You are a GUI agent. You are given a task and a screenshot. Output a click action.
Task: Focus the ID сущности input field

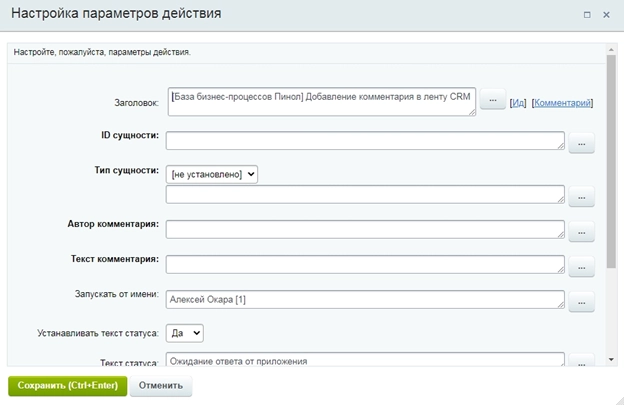click(x=365, y=140)
